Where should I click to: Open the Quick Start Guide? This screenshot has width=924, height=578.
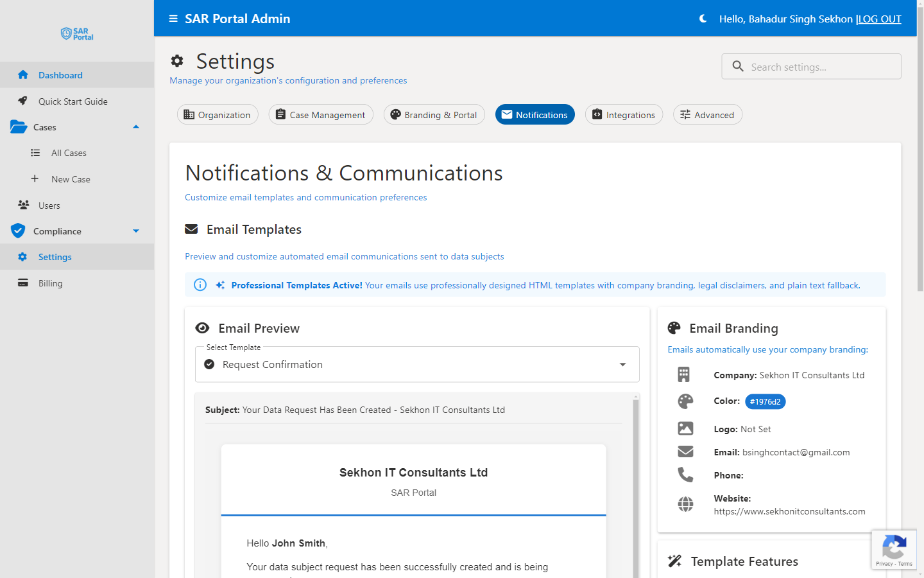pyautogui.click(x=71, y=101)
